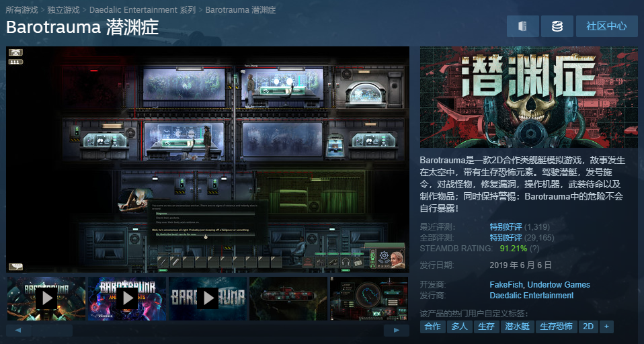Select the 生存 tag
Image resolution: width=644 pixels, height=344 pixels.
[x=486, y=327]
